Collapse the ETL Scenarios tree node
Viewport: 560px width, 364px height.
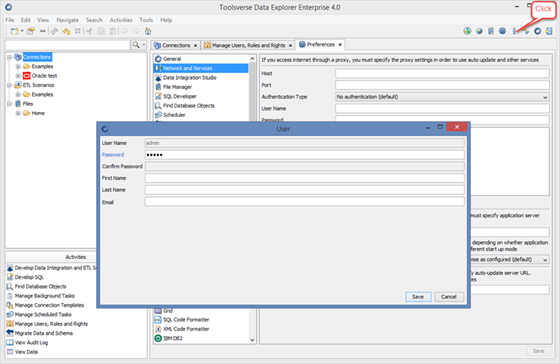[10, 85]
